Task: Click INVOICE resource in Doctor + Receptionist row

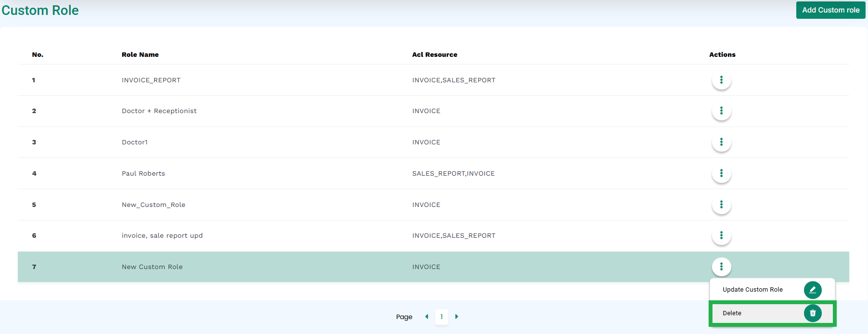Action: pyautogui.click(x=426, y=111)
